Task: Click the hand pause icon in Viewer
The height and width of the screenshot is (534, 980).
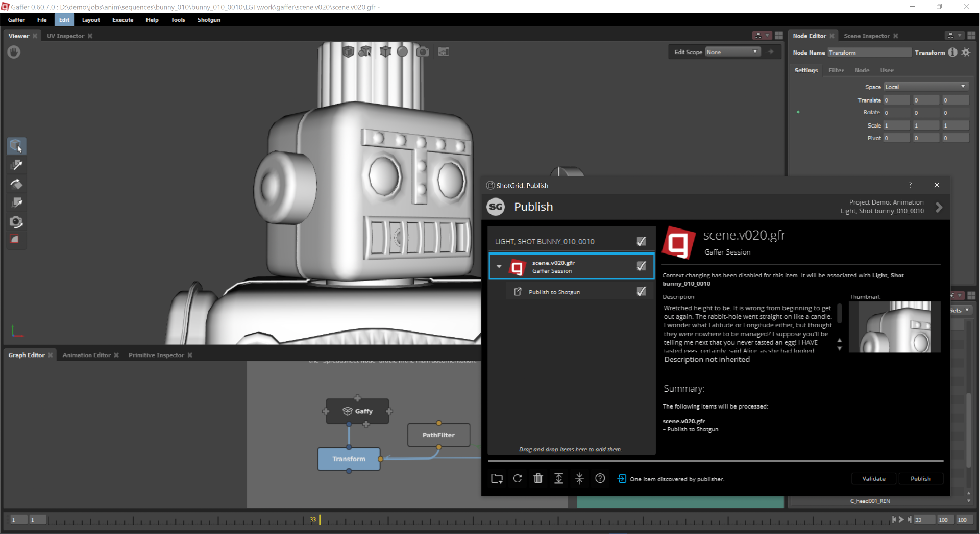Action: (x=14, y=52)
